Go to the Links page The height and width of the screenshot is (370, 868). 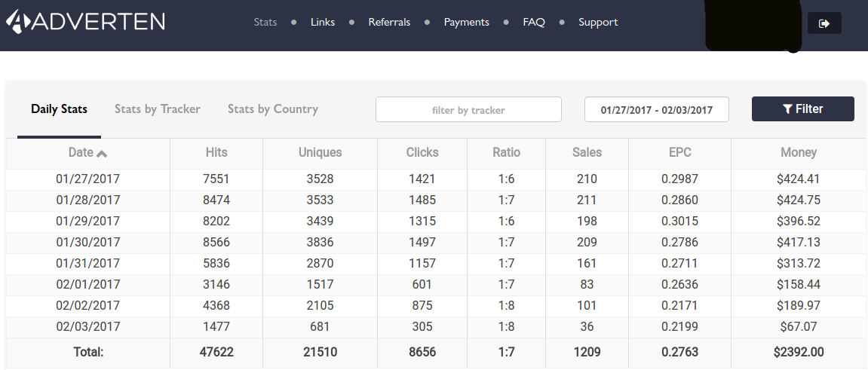pos(323,22)
